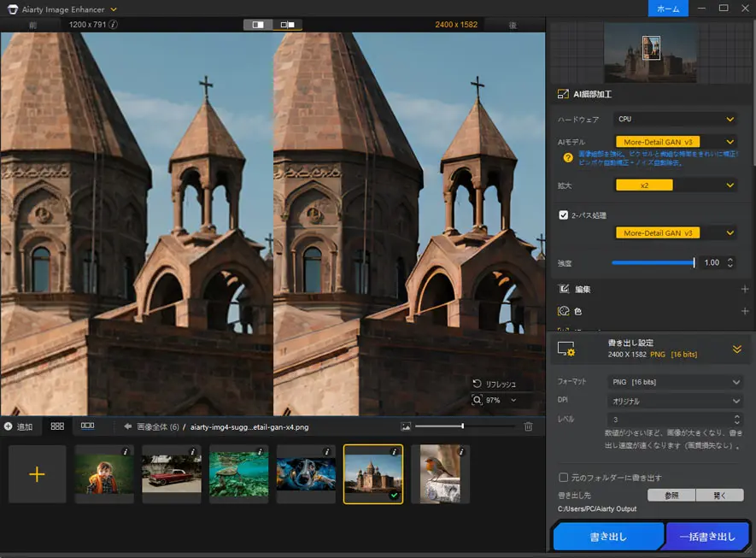Open the AI model More-Detail GAN v3 dropdown
Screen dimensions: 756x558
tap(675, 142)
